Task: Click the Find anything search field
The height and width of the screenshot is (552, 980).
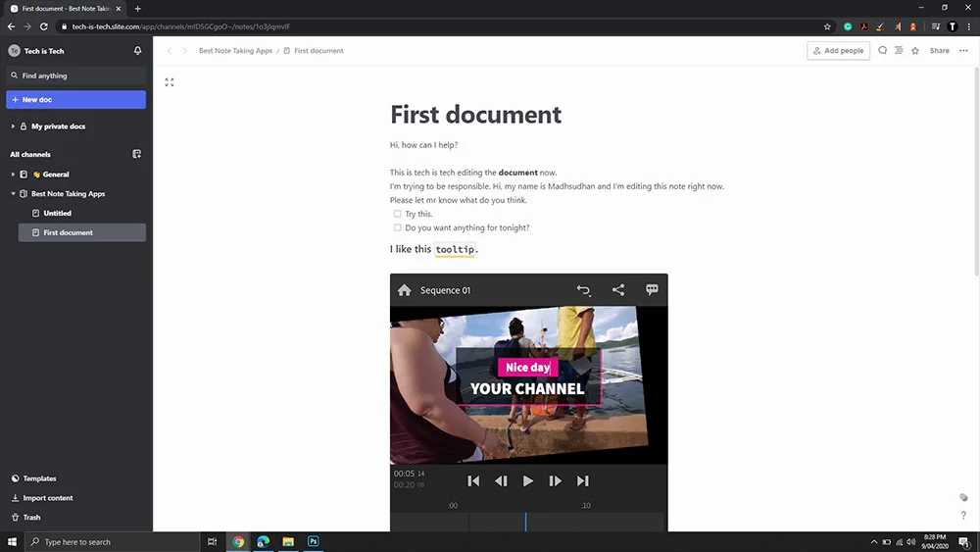Action: (x=75, y=75)
